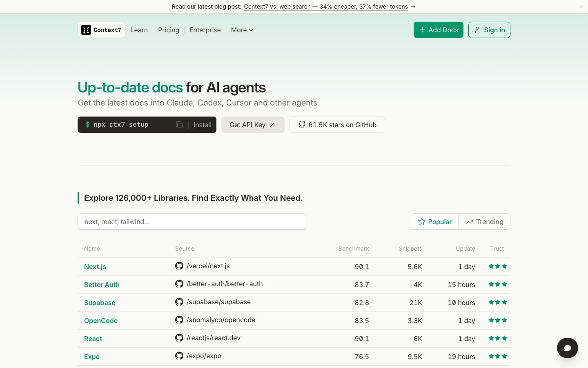This screenshot has width=588, height=368.
Task: Click GitHub icon in Next.js row
Action: pyautogui.click(x=179, y=266)
